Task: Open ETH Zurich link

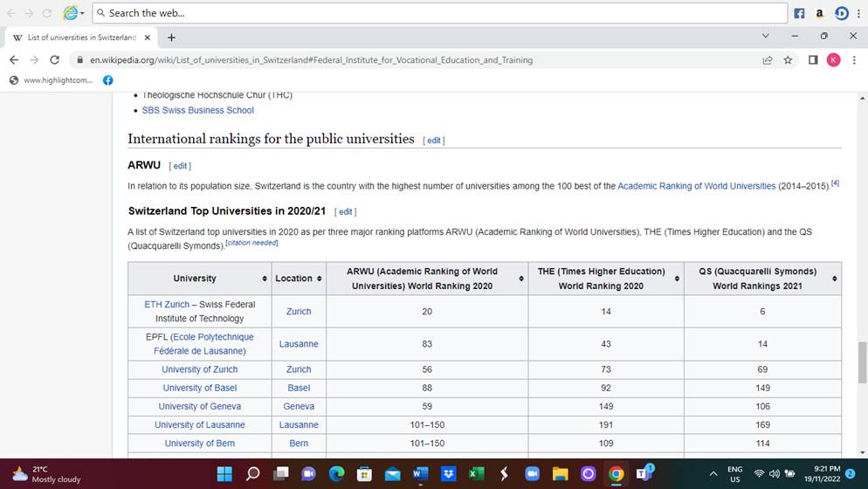Action: tap(167, 305)
